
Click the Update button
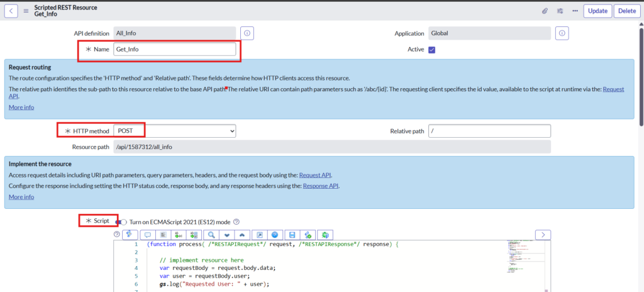597,11
